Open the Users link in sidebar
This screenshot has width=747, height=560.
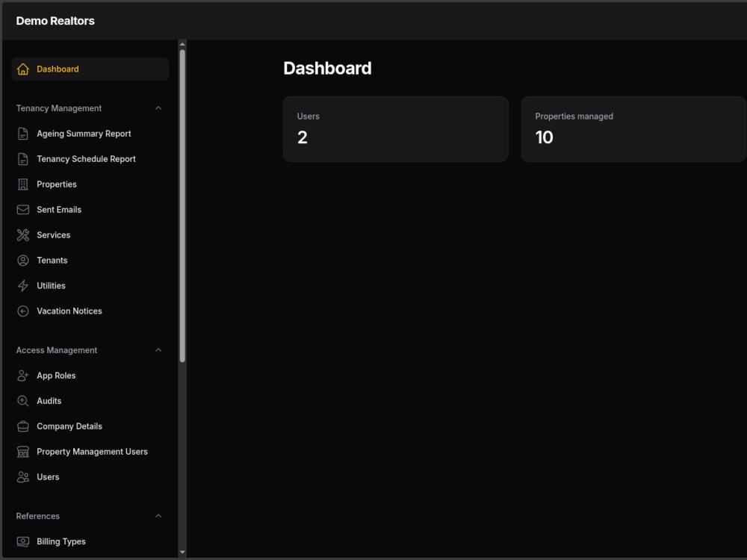coord(90,477)
